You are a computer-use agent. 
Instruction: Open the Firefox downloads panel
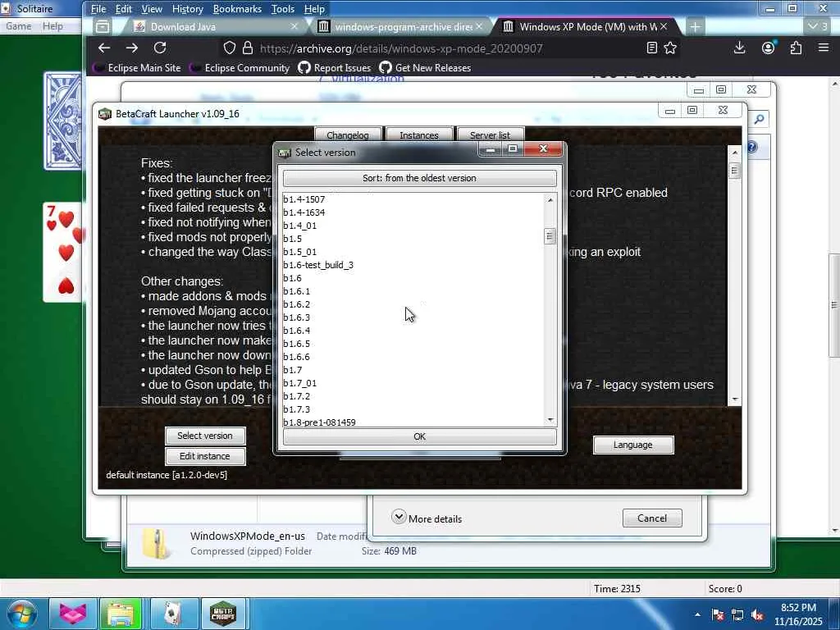739,48
